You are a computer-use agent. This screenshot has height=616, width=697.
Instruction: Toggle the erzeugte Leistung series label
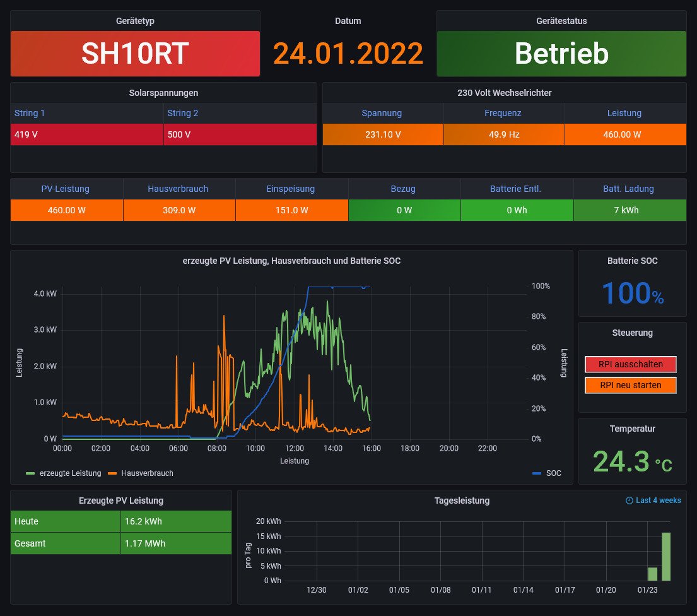(70, 473)
